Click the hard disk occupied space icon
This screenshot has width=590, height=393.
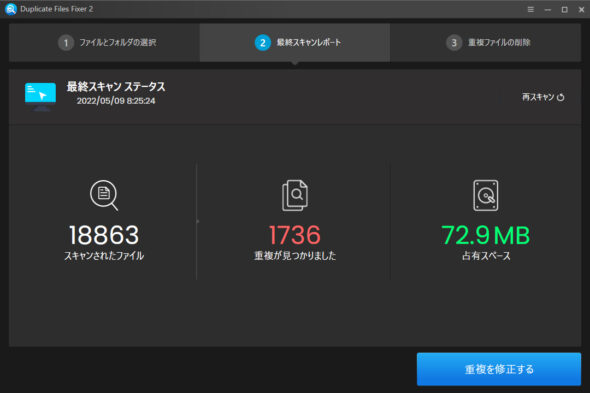[x=486, y=195]
